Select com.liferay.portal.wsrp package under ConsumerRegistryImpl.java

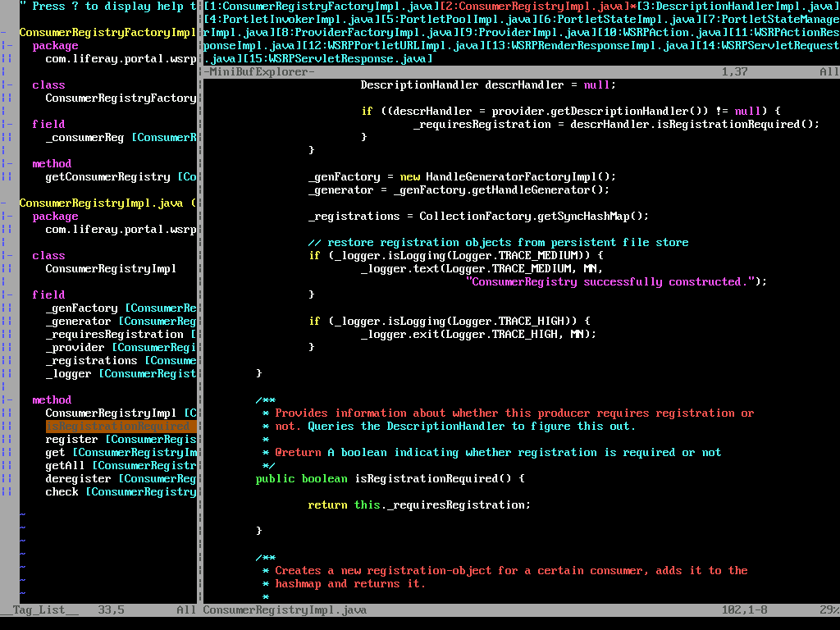(121, 230)
